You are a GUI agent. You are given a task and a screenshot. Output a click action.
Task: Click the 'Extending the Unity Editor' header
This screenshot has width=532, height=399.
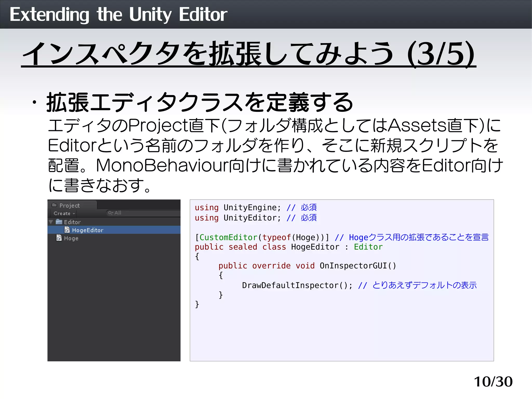click(x=118, y=14)
